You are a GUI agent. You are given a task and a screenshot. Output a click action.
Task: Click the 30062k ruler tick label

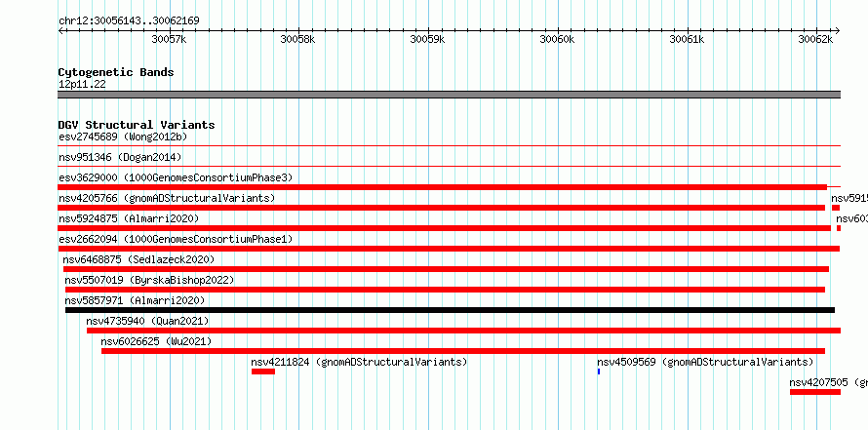tap(815, 39)
